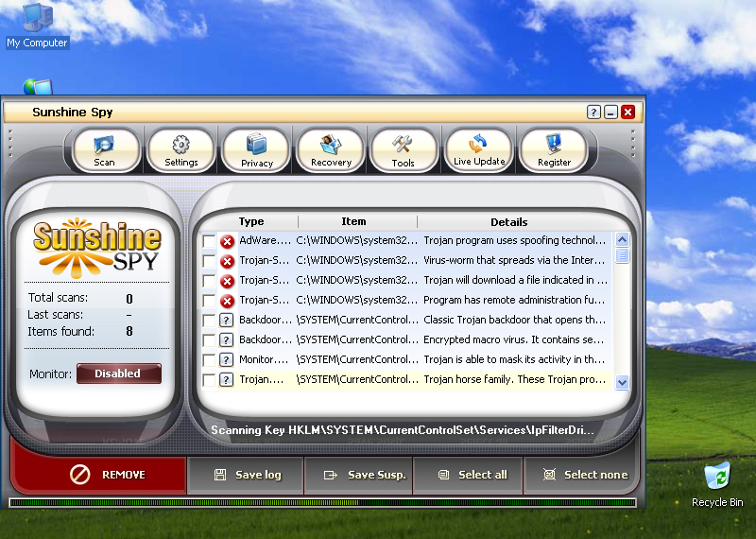Toggle the Monitor Disabled button
The image size is (756, 539).
[x=119, y=374]
